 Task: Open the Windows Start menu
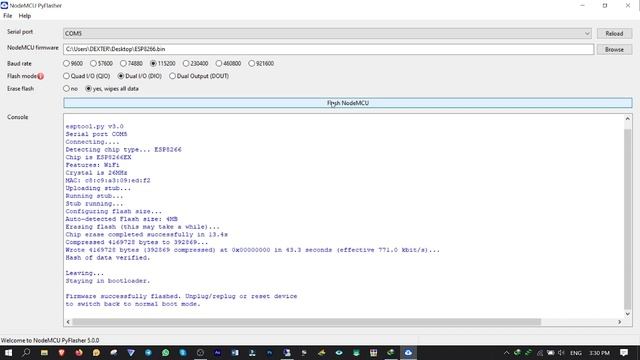click(8, 353)
